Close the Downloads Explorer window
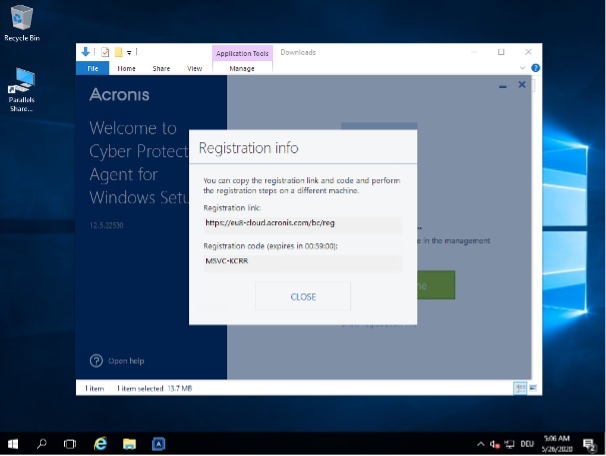The height and width of the screenshot is (456, 606). 528,52
